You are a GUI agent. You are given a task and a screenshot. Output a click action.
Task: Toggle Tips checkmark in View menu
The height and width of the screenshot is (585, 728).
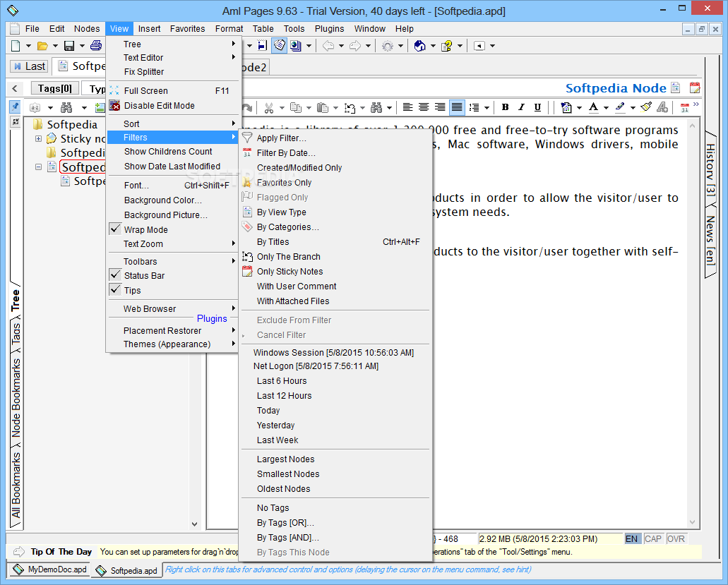[116, 290]
